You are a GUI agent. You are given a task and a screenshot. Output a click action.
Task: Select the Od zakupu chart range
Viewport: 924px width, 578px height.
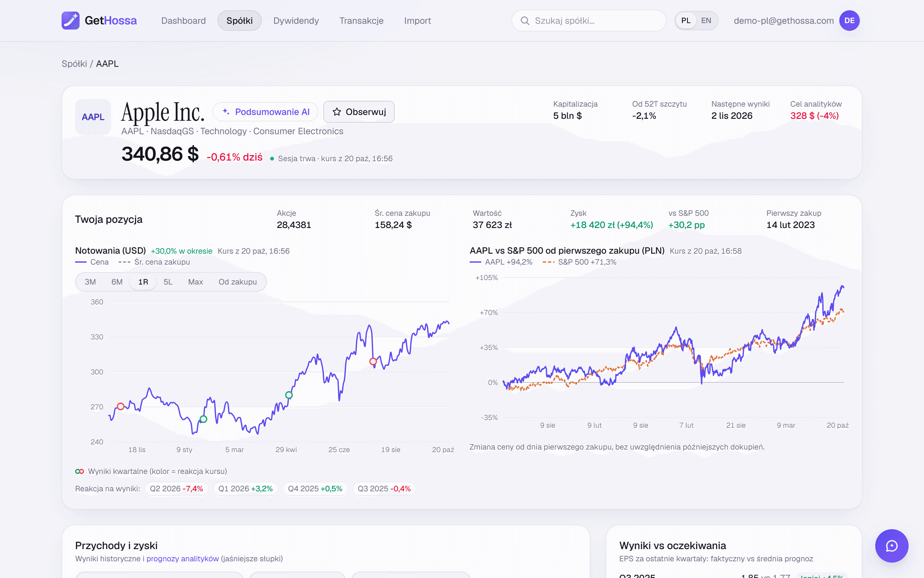tap(237, 282)
